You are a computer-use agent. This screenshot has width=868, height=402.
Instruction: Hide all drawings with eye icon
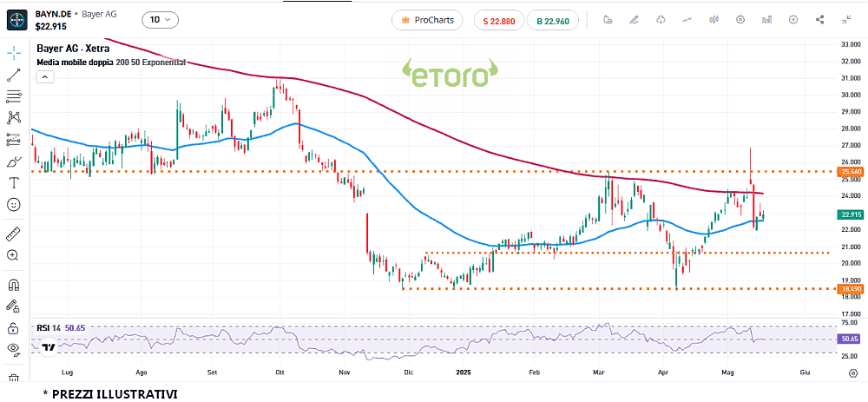[x=13, y=349]
